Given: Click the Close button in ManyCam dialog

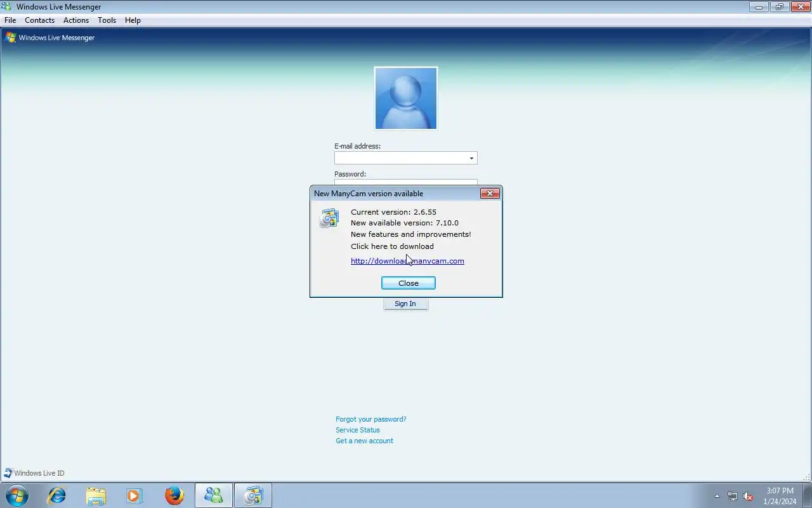Looking at the screenshot, I should 409,283.
